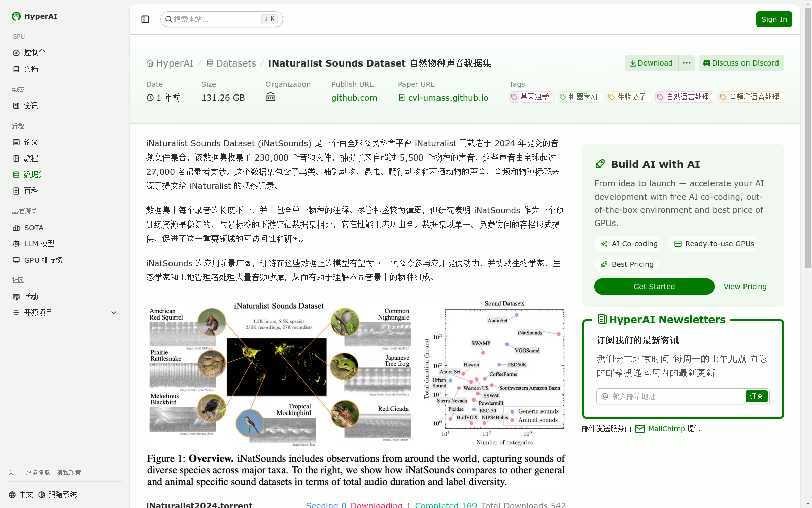Open the cvl-umass.github.io paper link
The image size is (812, 508).
(x=444, y=98)
